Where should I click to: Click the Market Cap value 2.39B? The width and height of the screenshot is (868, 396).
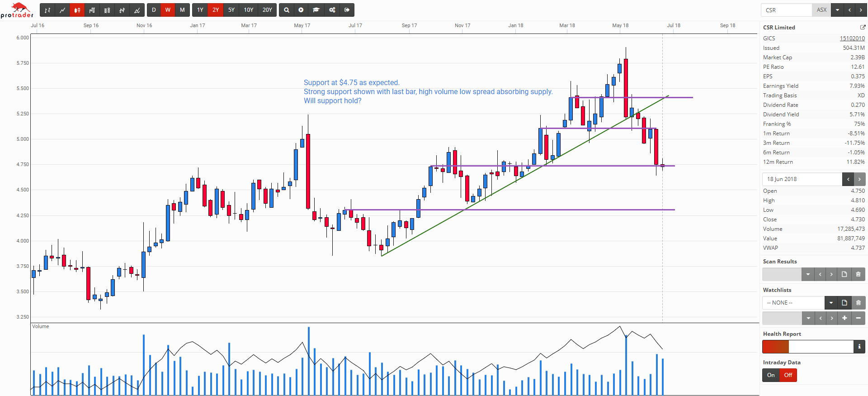click(858, 57)
